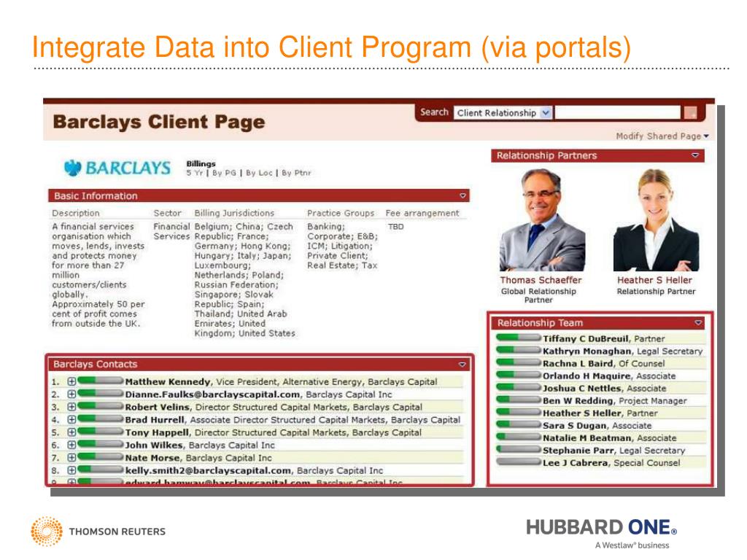Open team member Joshua C Nettles

(x=582, y=388)
